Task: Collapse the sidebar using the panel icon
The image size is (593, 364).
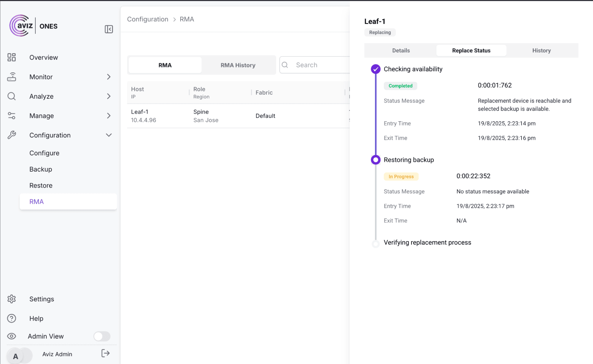Action: click(x=109, y=29)
